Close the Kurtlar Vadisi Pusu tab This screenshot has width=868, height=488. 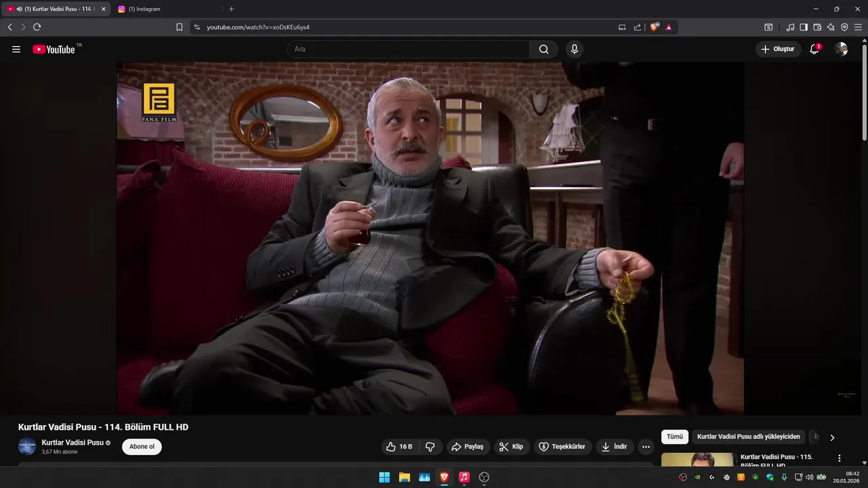tap(104, 9)
